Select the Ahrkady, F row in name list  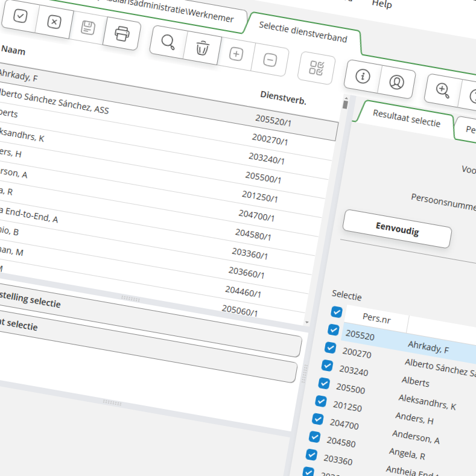point(168,101)
